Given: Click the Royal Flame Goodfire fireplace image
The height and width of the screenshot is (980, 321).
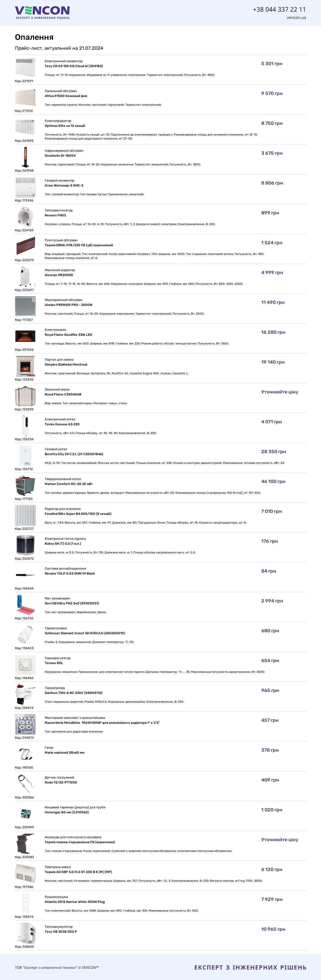Looking at the screenshot, I should (x=25, y=336).
